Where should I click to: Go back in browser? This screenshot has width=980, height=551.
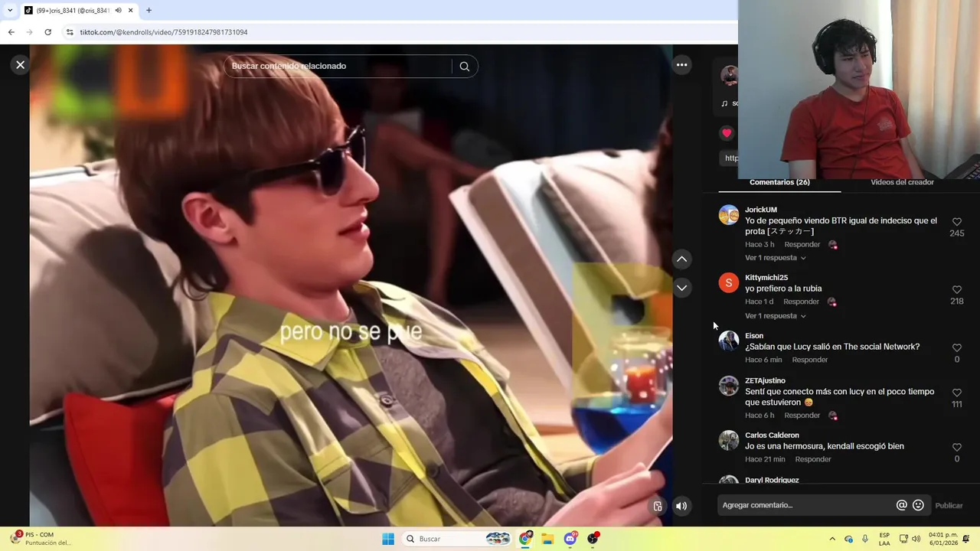[11, 32]
